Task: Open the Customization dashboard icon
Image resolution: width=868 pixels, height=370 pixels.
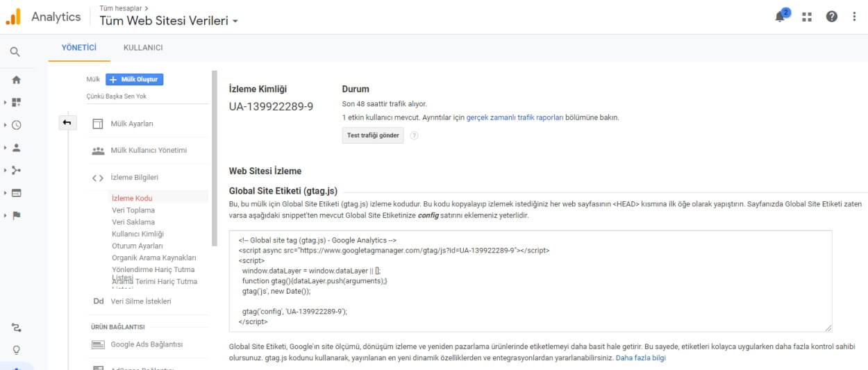Action: (16, 102)
